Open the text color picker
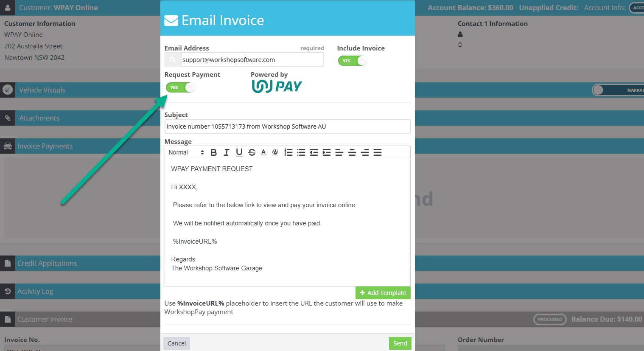 [263, 152]
